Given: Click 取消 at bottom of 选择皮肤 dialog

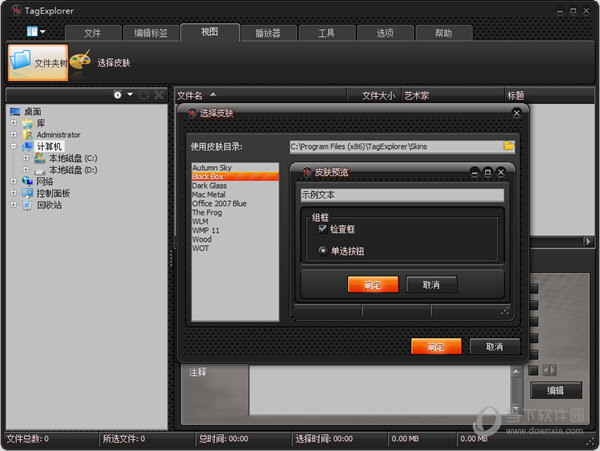Looking at the screenshot, I should point(495,346).
